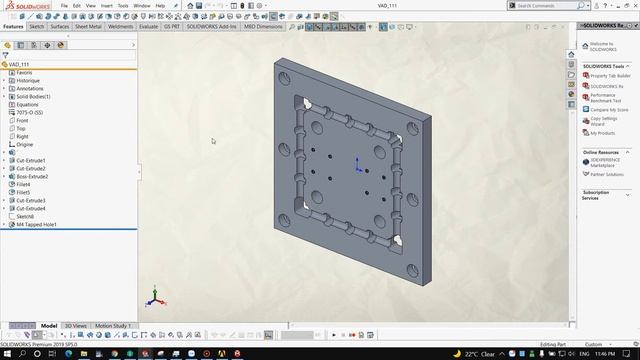Open 3DEXPERIENCE Marketplace link
This screenshot has height=360, width=640.
605,163
